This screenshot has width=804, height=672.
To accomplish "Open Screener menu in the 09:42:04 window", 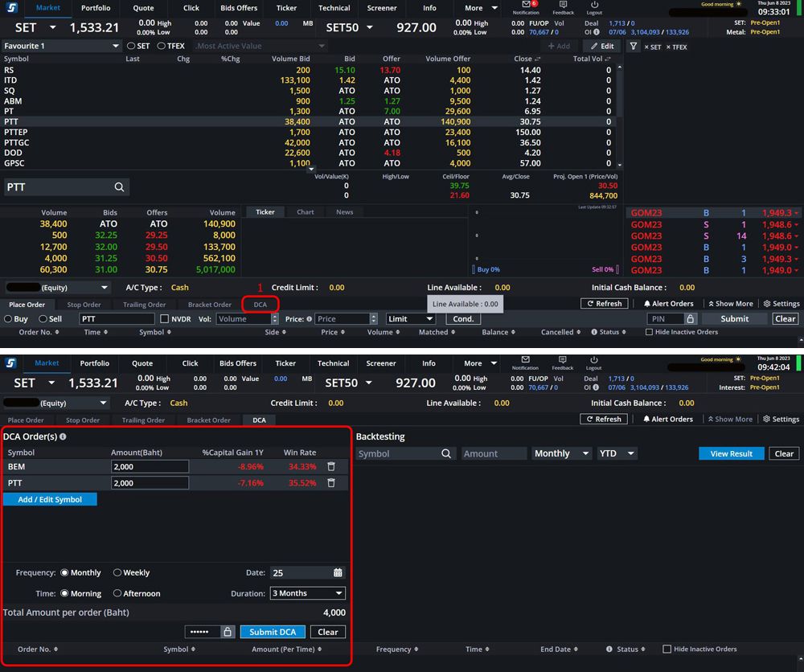I will pyautogui.click(x=380, y=363).
